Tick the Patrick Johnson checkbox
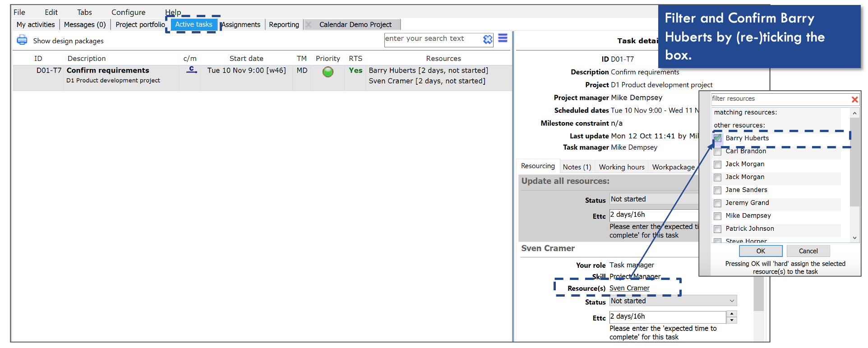This screenshot has width=868, height=348. [717, 229]
